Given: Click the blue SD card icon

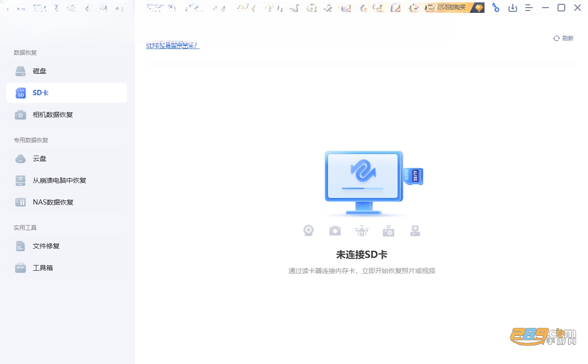Looking at the screenshot, I should [20, 93].
